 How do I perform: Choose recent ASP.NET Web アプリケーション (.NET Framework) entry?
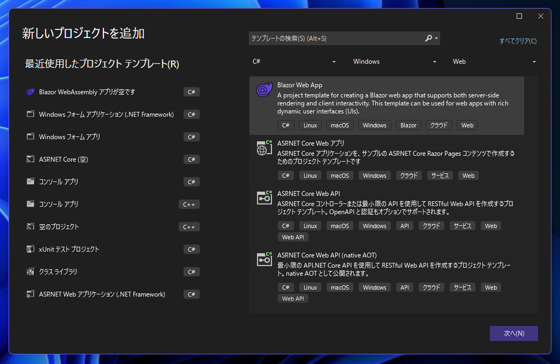click(x=112, y=294)
